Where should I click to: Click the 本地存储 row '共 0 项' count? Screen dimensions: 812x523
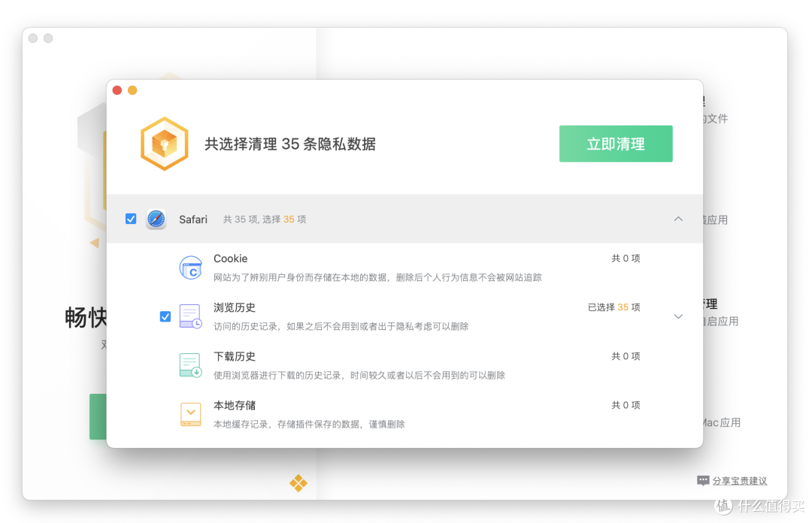coord(626,405)
